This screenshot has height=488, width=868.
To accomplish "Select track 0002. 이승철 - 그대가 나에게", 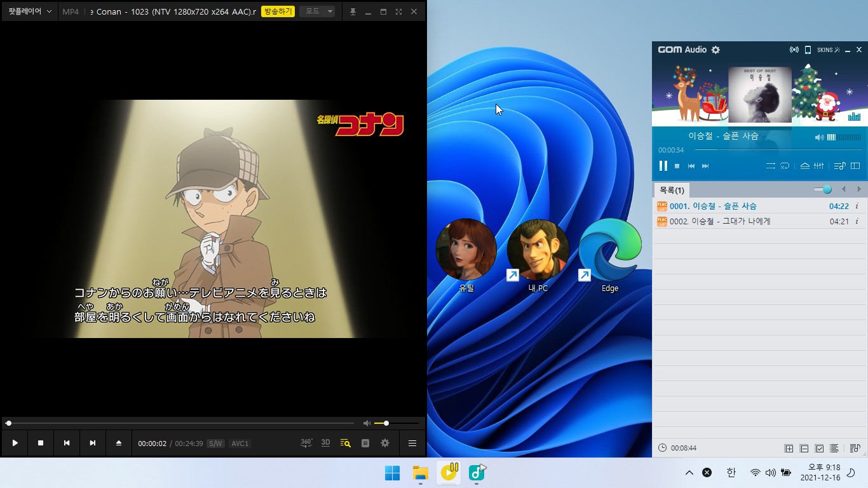I will pyautogui.click(x=760, y=221).
